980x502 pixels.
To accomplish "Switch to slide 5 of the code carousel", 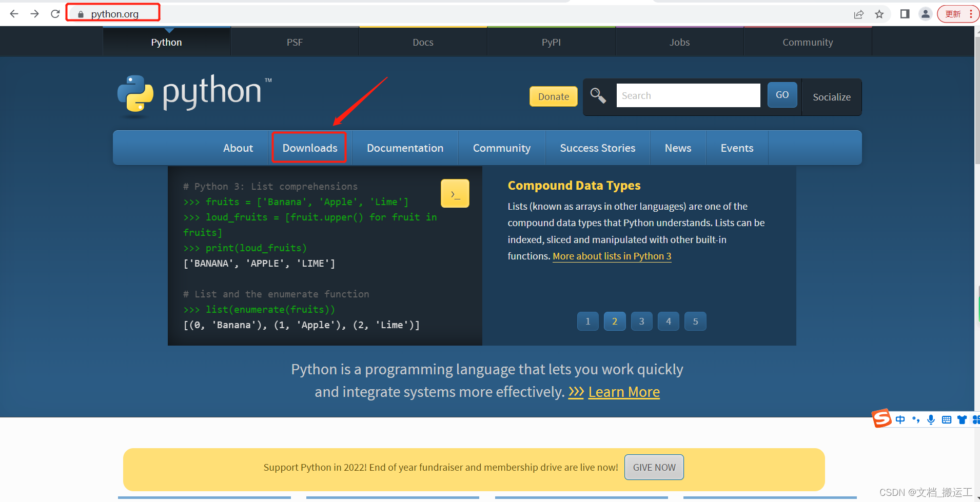I will click(x=695, y=322).
